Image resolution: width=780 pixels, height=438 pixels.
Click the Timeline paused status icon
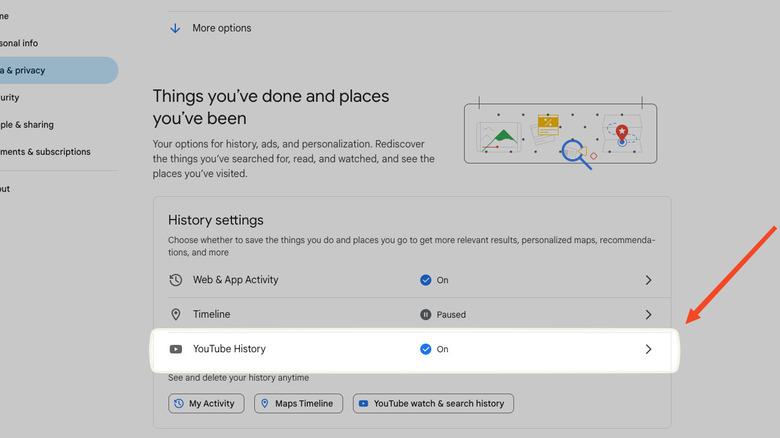[x=426, y=314]
